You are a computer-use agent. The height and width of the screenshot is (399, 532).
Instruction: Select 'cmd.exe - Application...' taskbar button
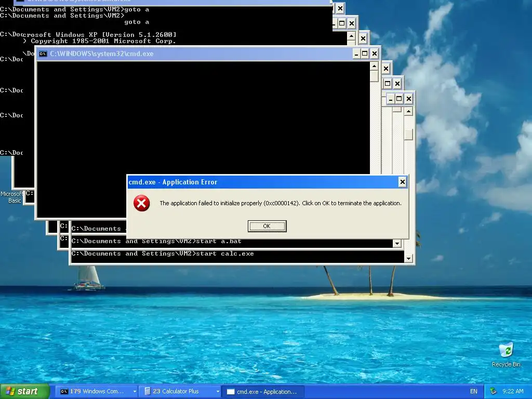click(262, 392)
